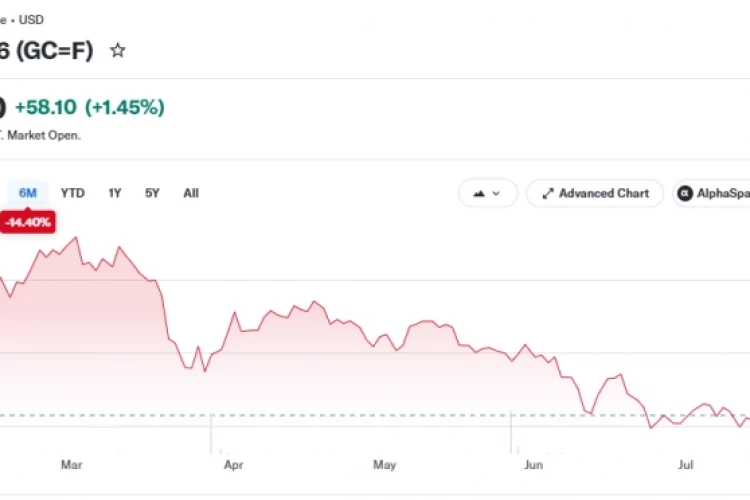Click the expand arrows icon on Advanced Chart
This screenshot has height=500, width=750.
pos(548,193)
